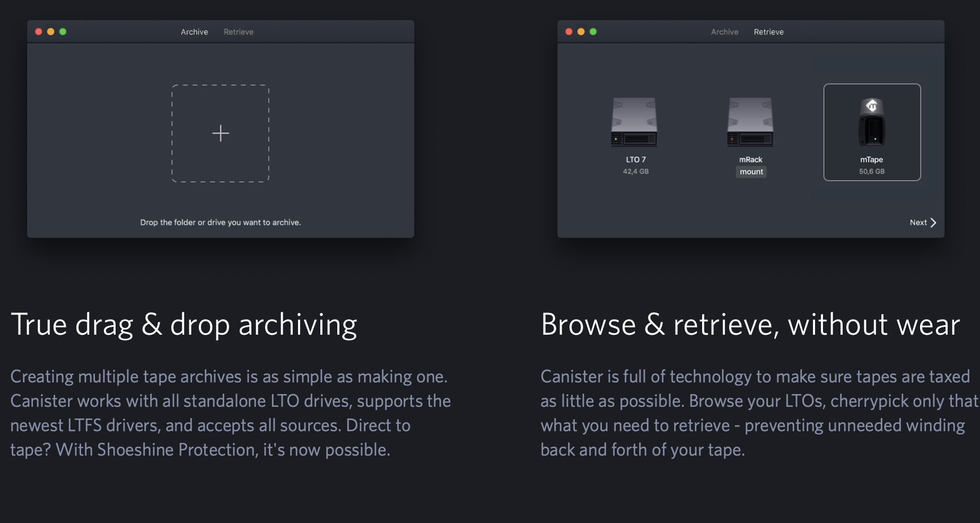Open Archive tab in left window
The image size is (980, 523).
(x=194, y=32)
